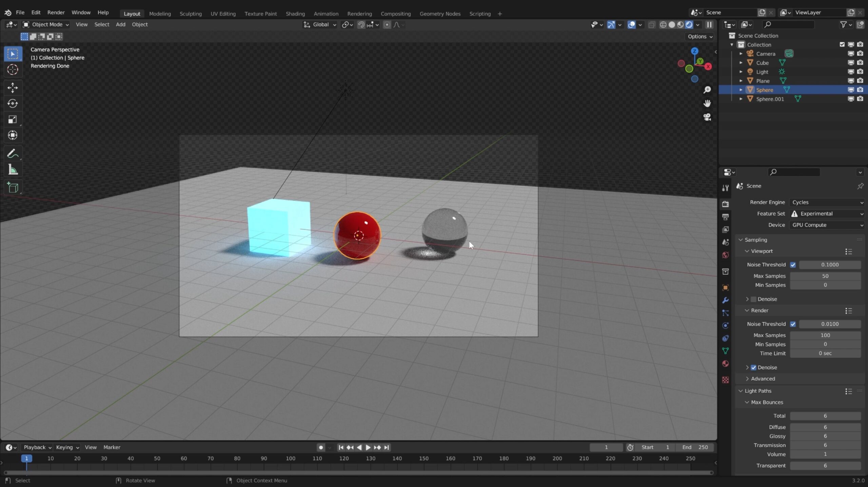Click Sphere item in Scene Collection outliner
This screenshot has height=487, width=868.
[764, 90]
